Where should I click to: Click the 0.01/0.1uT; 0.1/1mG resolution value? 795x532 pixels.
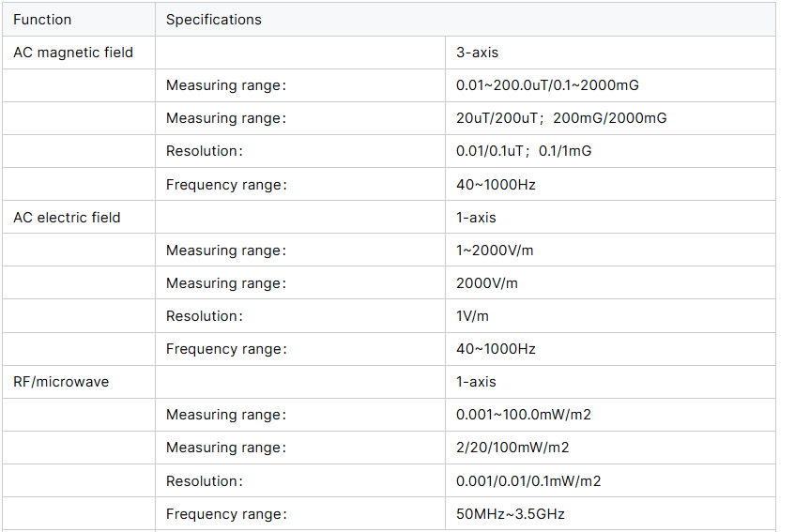[524, 151]
